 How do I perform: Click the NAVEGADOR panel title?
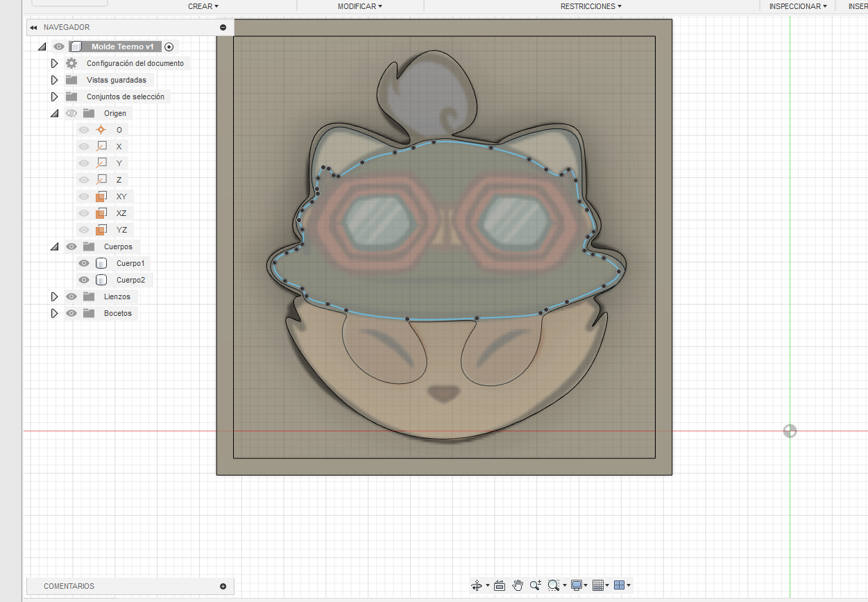tap(67, 28)
